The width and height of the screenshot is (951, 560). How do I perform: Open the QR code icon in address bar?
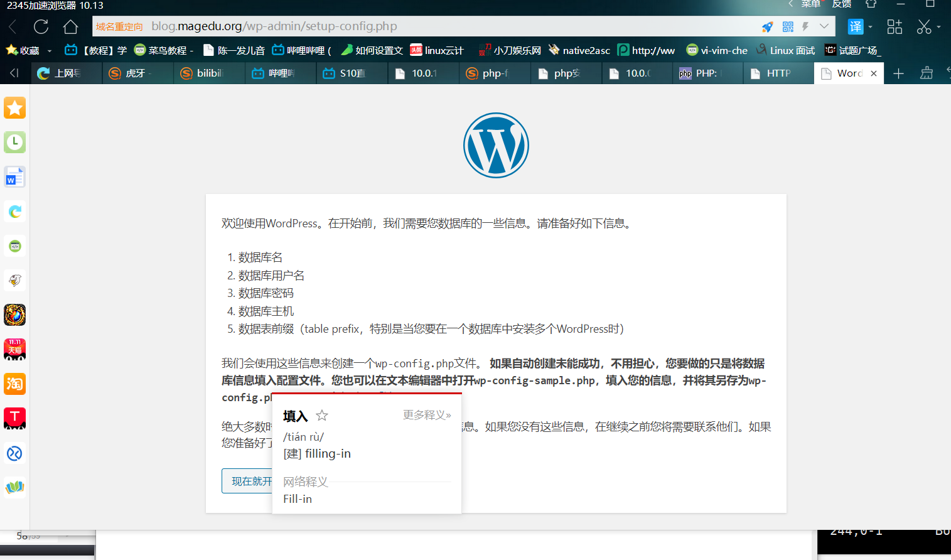pos(788,27)
